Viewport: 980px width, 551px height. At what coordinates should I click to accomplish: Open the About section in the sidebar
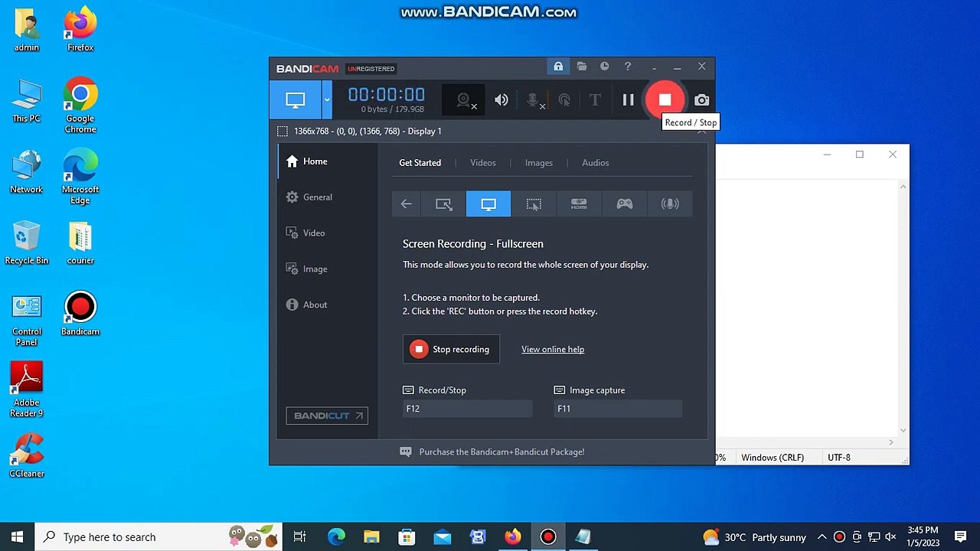(x=327, y=305)
